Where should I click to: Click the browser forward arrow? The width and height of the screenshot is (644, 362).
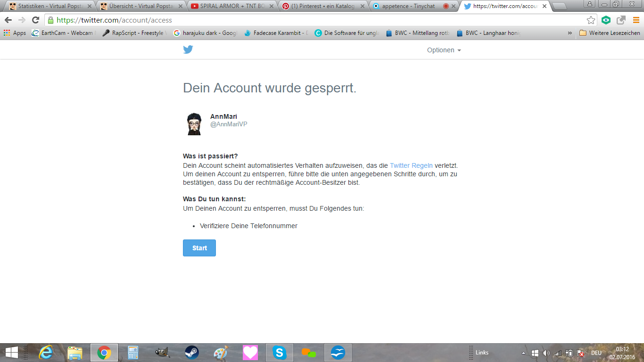[22, 20]
